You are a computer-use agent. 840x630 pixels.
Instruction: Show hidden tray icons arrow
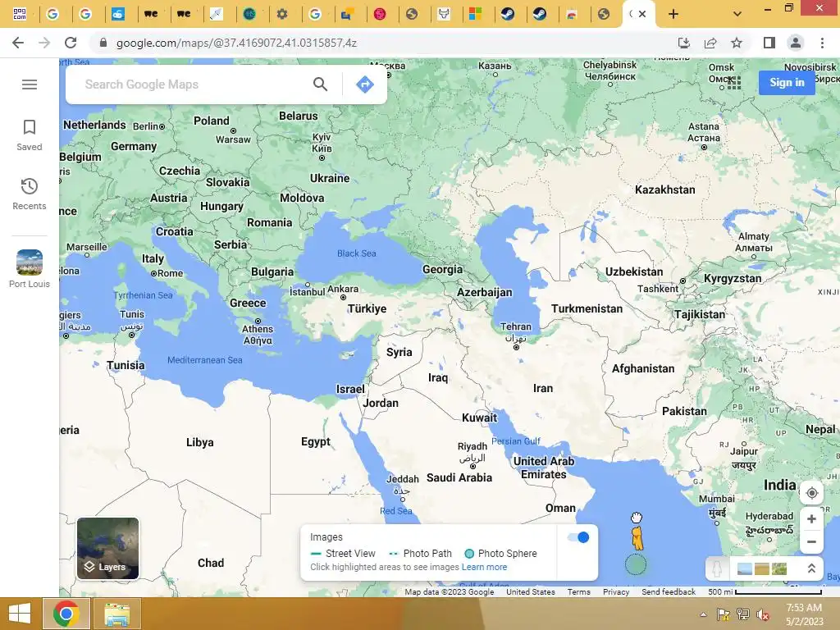703,614
